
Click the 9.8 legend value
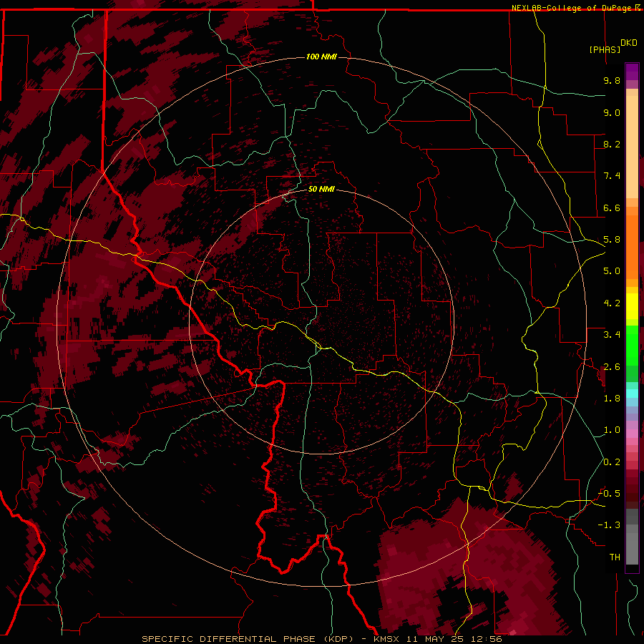click(612, 80)
